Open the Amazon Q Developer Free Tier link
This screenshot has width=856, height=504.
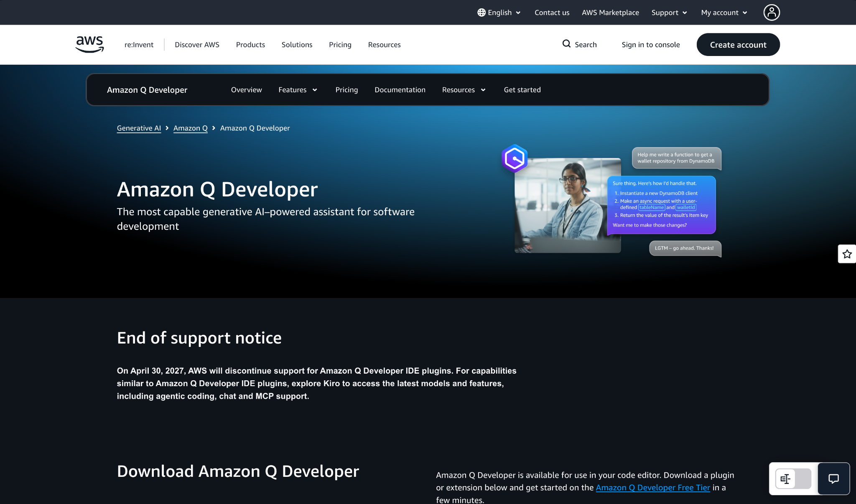pos(653,488)
